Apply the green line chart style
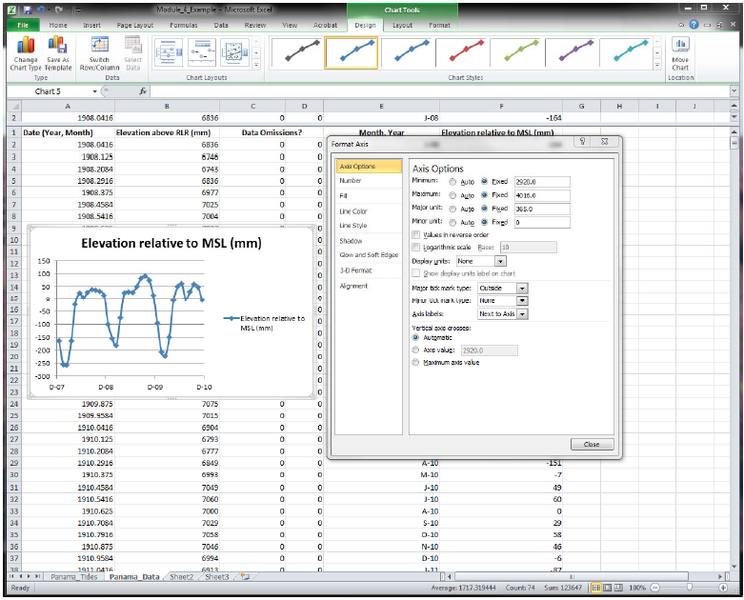The width and height of the screenshot is (744, 600). (x=516, y=52)
